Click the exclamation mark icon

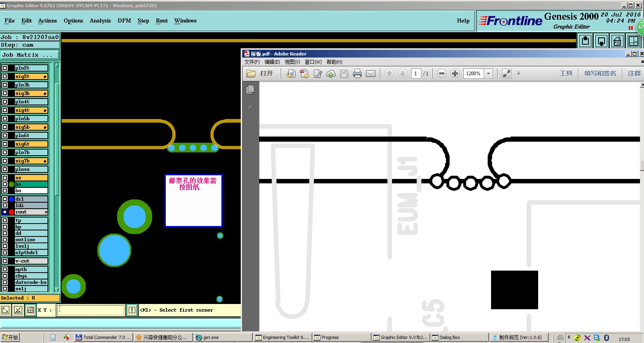(132, 310)
